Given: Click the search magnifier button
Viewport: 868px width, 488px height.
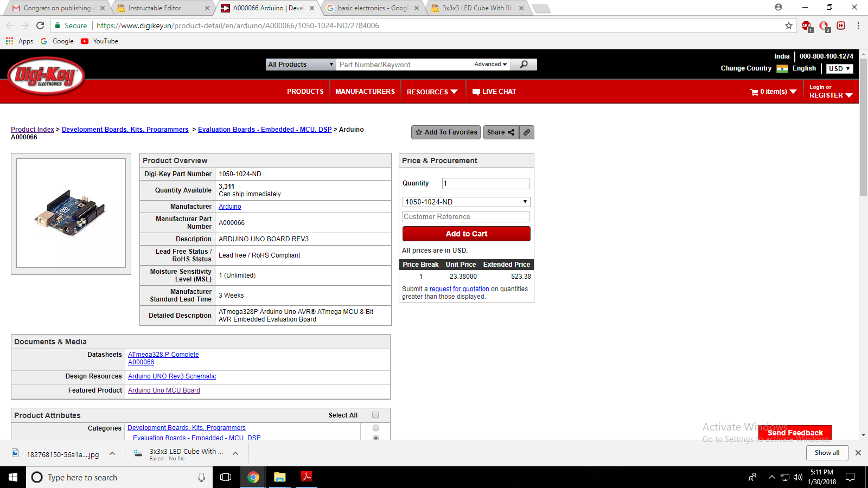Looking at the screenshot, I should (524, 65).
